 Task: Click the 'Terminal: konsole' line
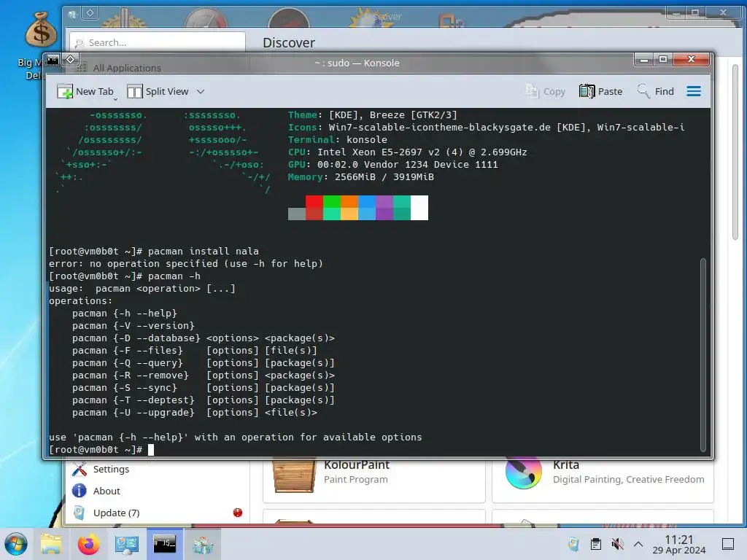click(337, 140)
